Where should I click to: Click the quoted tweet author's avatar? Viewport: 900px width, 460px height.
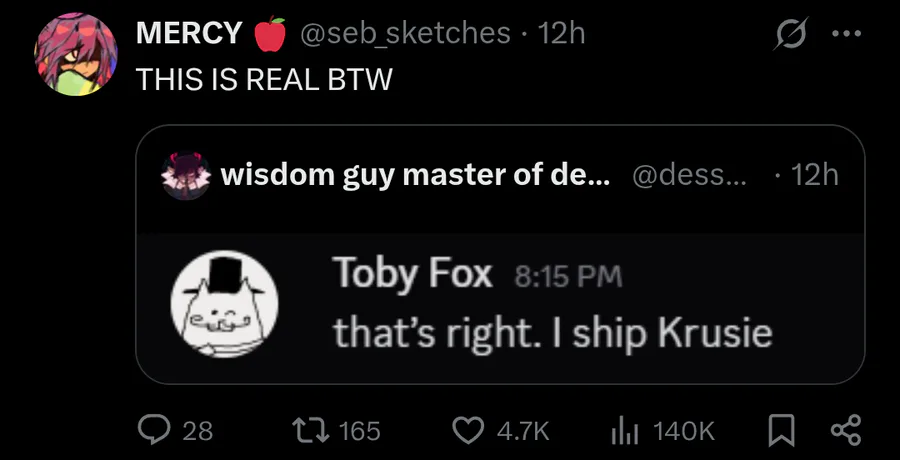point(185,176)
